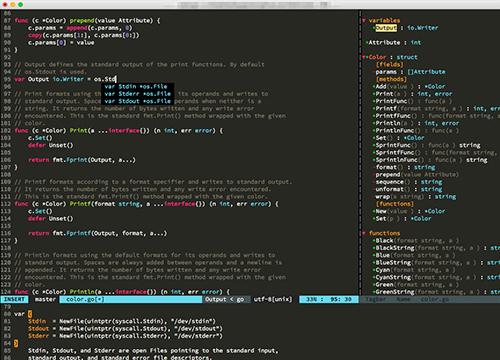Image resolution: width=500 pixels, height=360 pixels.
Task: Jump to prepend(value Attribute) in Tagbar
Action: [x=417, y=175]
